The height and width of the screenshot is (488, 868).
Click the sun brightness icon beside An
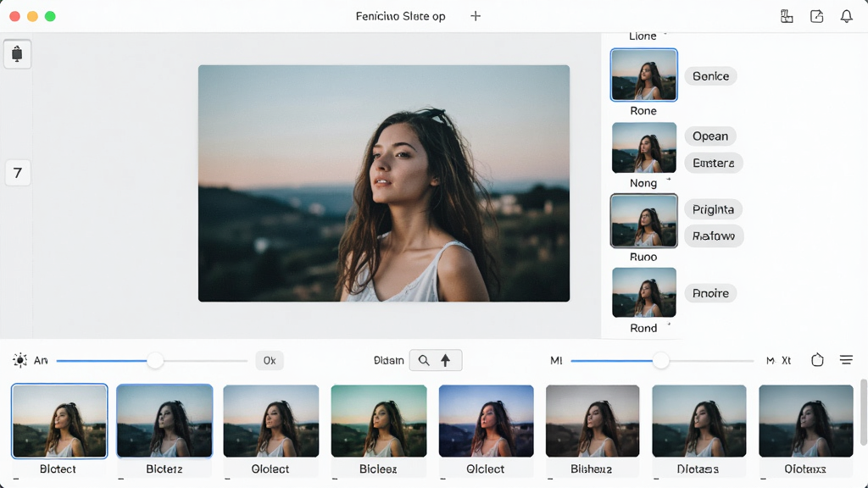20,360
